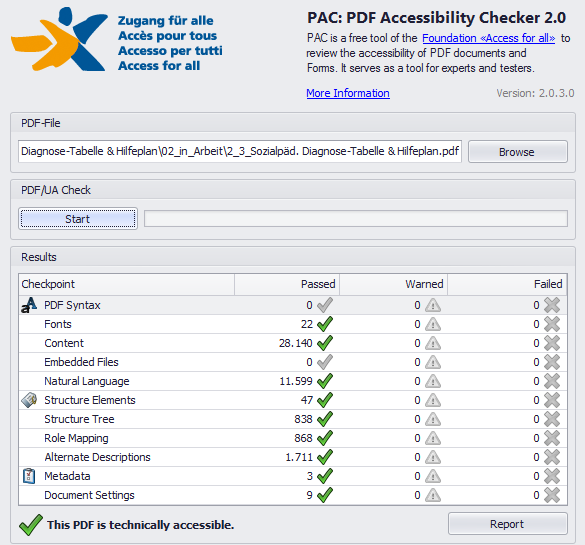Screen dimensions: 585x545
Task: Click the failed X icon in Document Settings row
Action: point(552,495)
